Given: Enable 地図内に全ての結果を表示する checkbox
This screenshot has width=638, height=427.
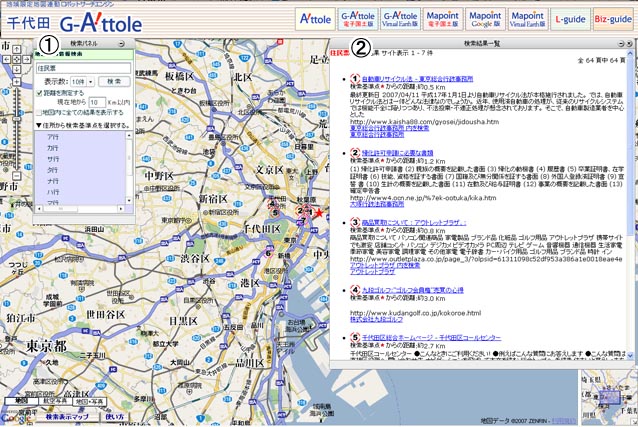Looking at the screenshot, I should tap(39, 112).
